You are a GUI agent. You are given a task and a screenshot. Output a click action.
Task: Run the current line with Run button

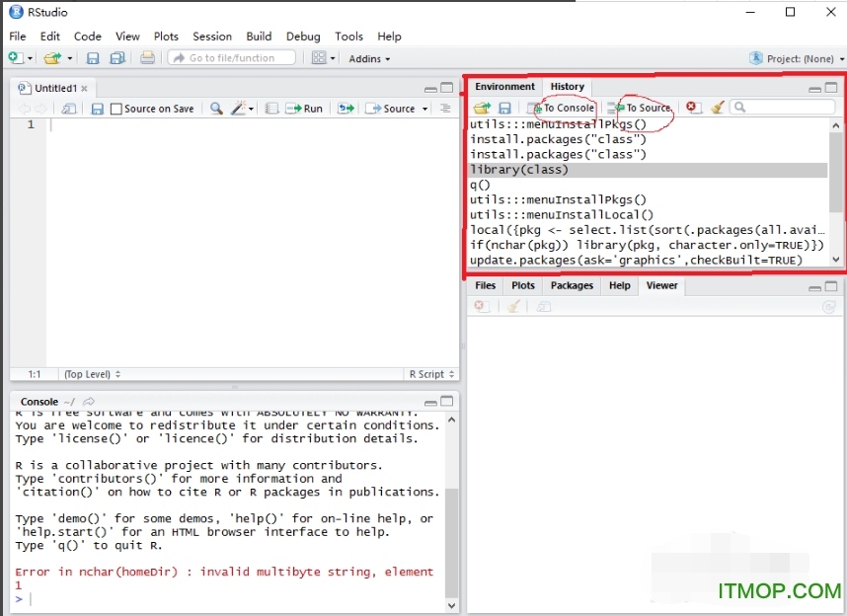(304, 109)
